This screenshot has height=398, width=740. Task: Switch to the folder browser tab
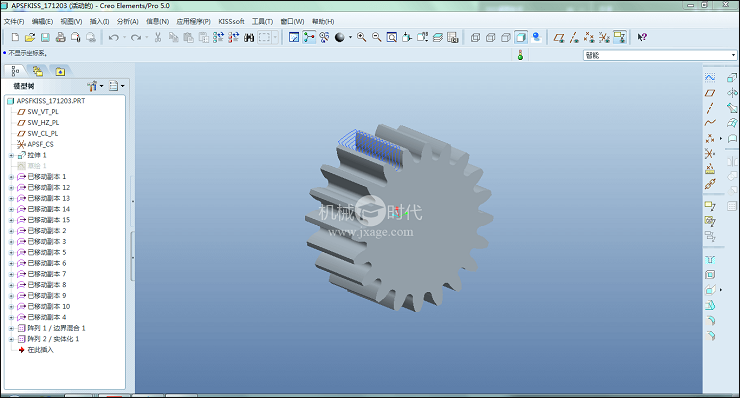(37, 71)
